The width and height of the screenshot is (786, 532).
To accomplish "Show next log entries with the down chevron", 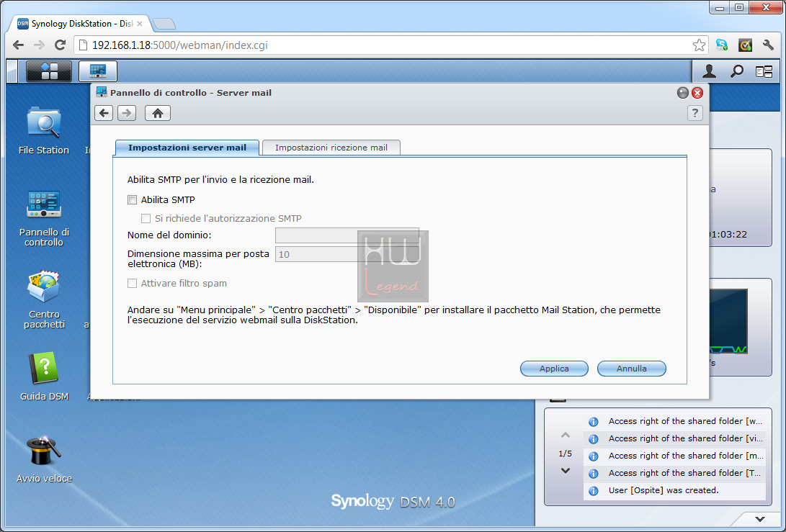I will click(x=566, y=471).
